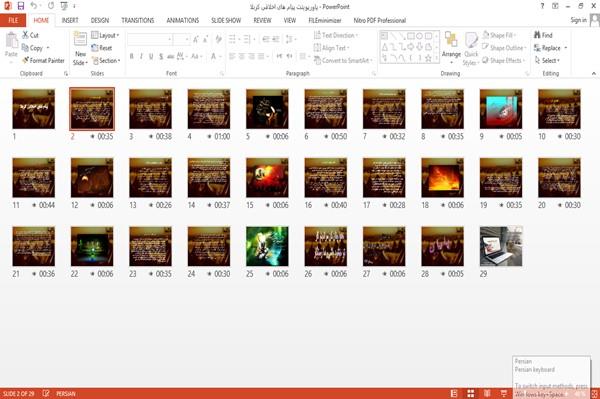Click Slide Sorter view icon in status bar

[471, 394]
